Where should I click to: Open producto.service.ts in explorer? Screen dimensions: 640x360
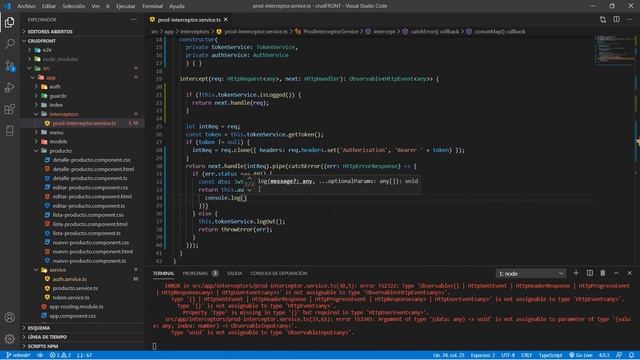[x=75, y=288]
